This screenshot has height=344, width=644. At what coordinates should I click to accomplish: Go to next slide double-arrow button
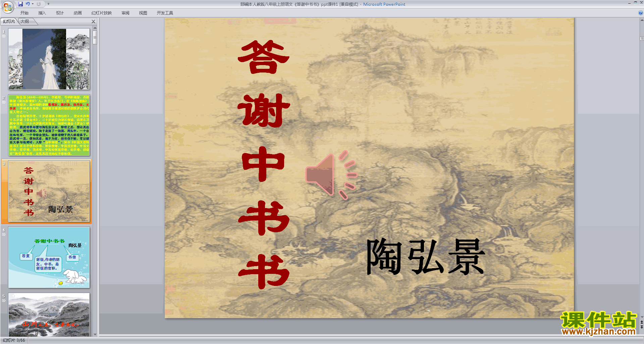point(642,327)
